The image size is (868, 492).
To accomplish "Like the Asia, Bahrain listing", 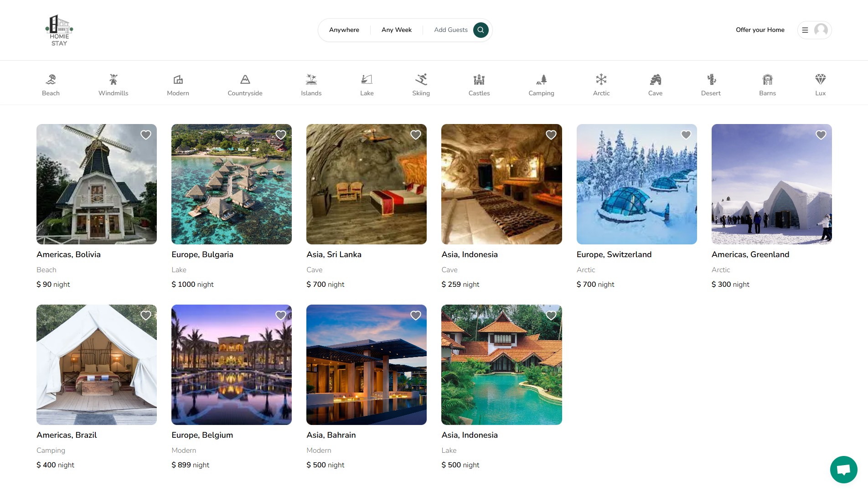I will pyautogui.click(x=415, y=316).
